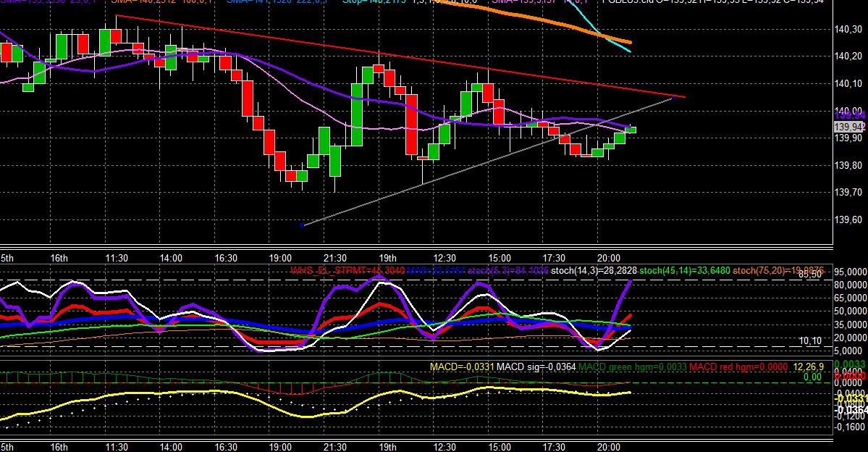Click the -0,1600 MACD axis value
This screenshot has height=452, width=868.
pos(851,427)
